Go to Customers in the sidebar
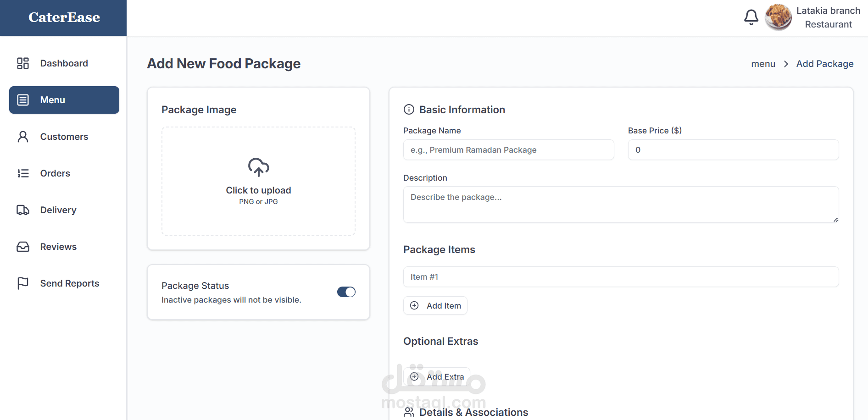The width and height of the screenshot is (868, 420). click(x=64, y=137)
